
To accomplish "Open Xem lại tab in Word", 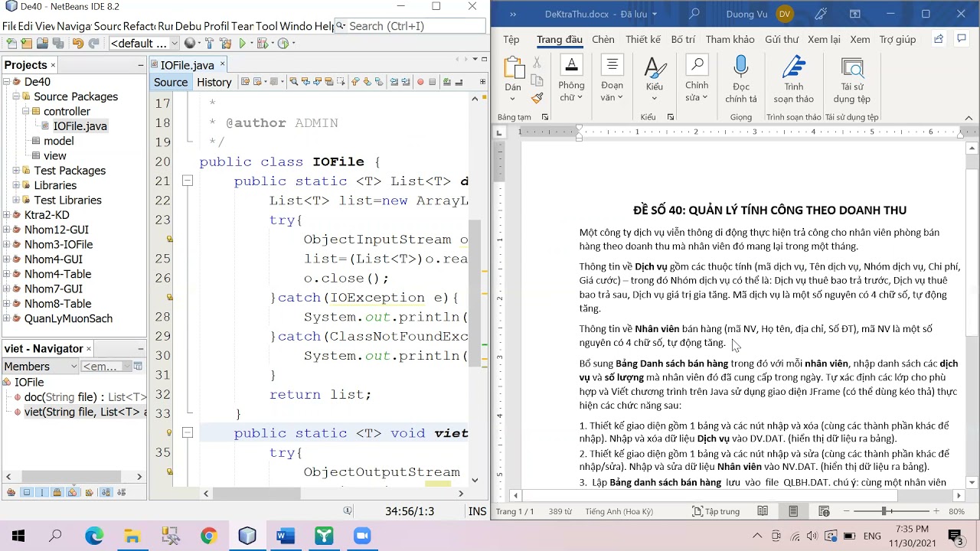I will 824,39.
